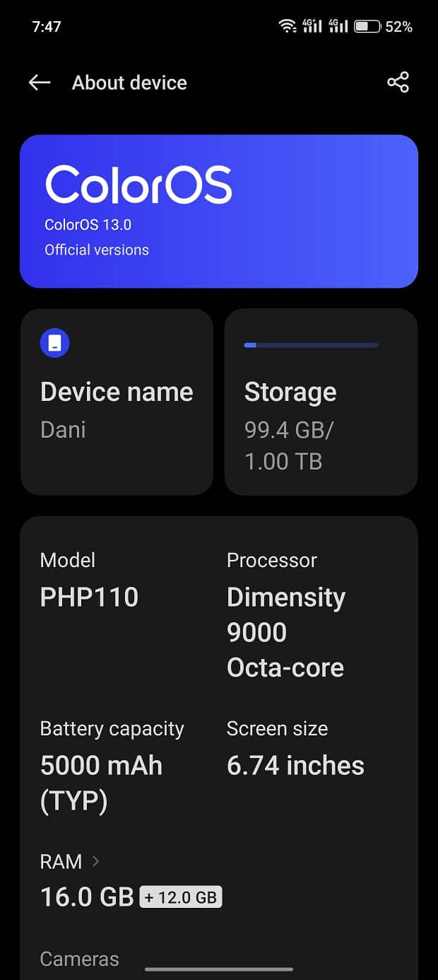Tap the battery icon in the status bar
The width and height of the screenshot is (438, 980).
point(368,26)
